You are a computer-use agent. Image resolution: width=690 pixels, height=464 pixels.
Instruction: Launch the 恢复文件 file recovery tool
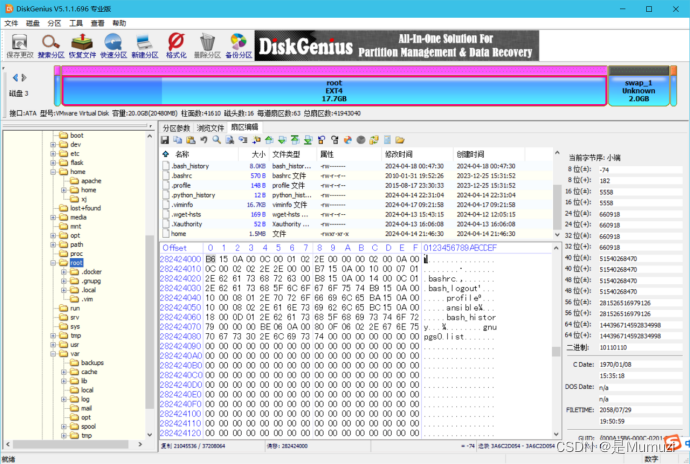pos(82,46)
